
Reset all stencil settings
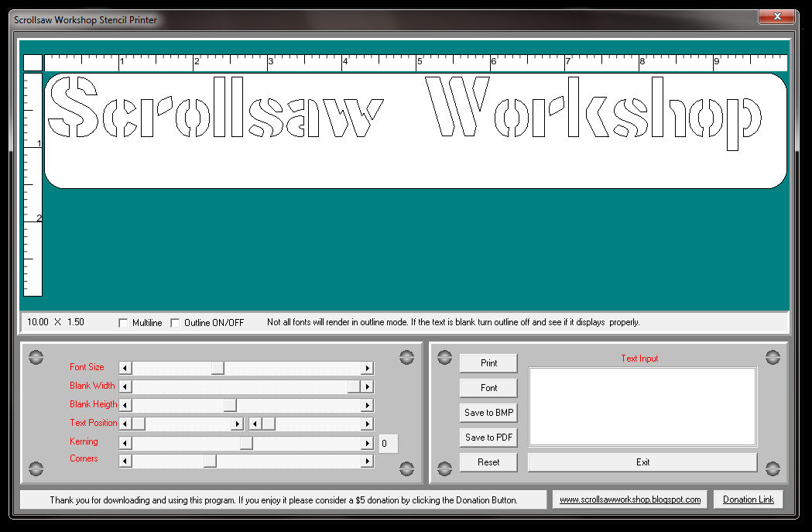coord(488,462)
